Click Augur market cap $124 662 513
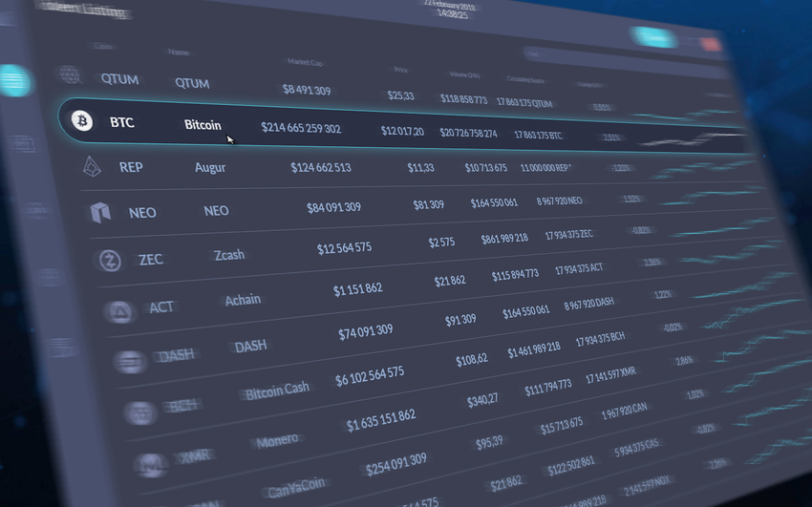Screen dimensions: 812x507 click(321, 168)
